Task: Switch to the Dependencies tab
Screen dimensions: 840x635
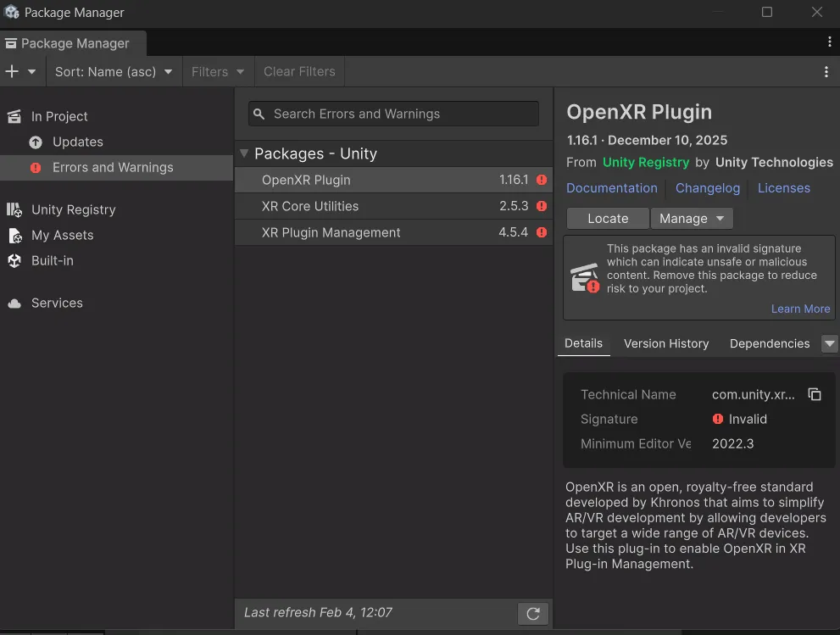Action: click(x=770, y=343)
